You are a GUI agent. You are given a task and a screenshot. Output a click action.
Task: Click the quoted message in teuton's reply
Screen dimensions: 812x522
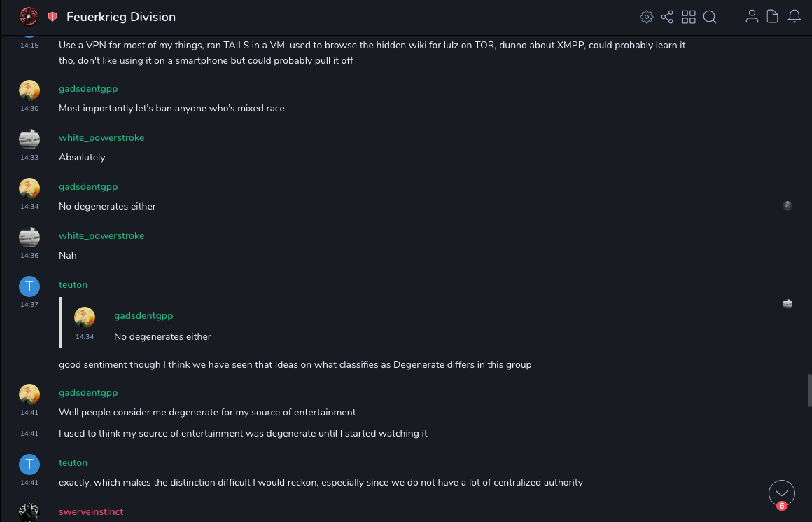tap(162, 336)
